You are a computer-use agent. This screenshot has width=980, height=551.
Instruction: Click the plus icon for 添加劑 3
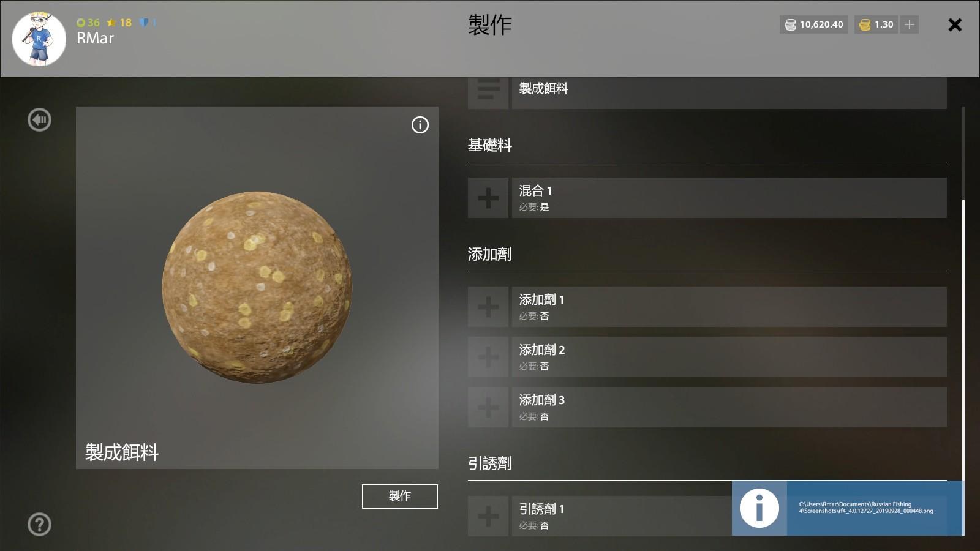(x=488, y=407)
